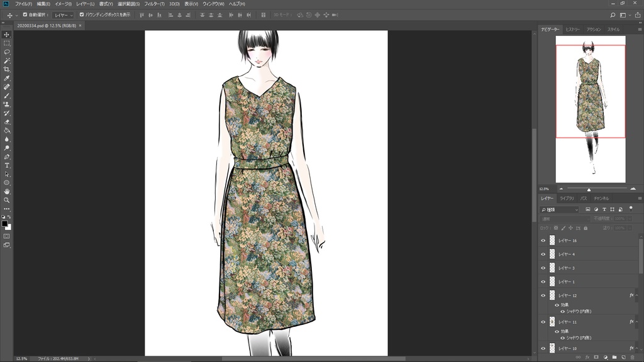Click the create new layer icon

click(623, 357)
